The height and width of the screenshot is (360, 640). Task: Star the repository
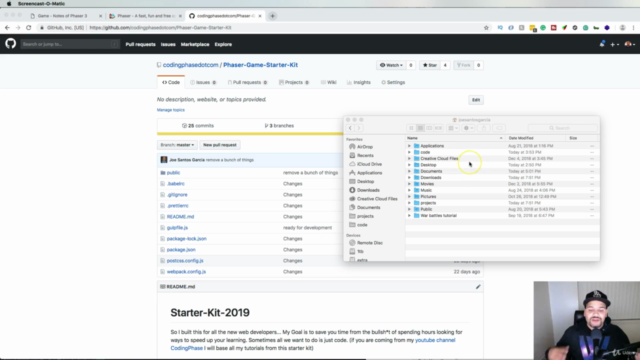[430, 65]
